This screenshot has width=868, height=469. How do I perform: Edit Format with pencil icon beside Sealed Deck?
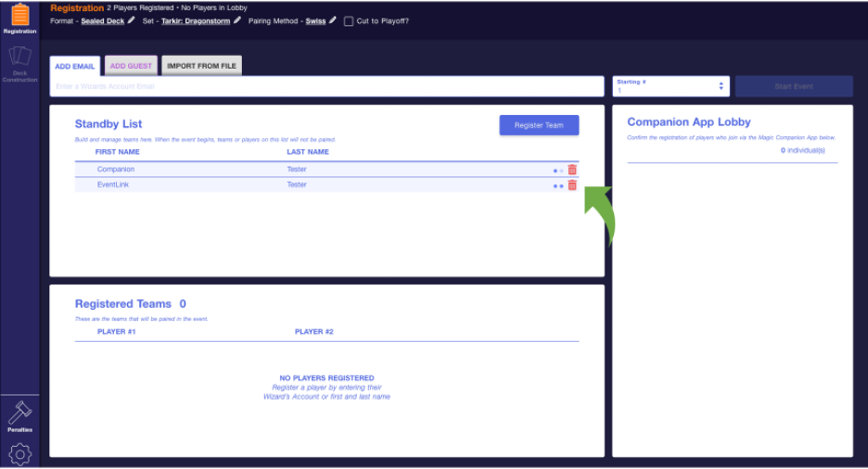pyautogui.click(x=131, y=20)
